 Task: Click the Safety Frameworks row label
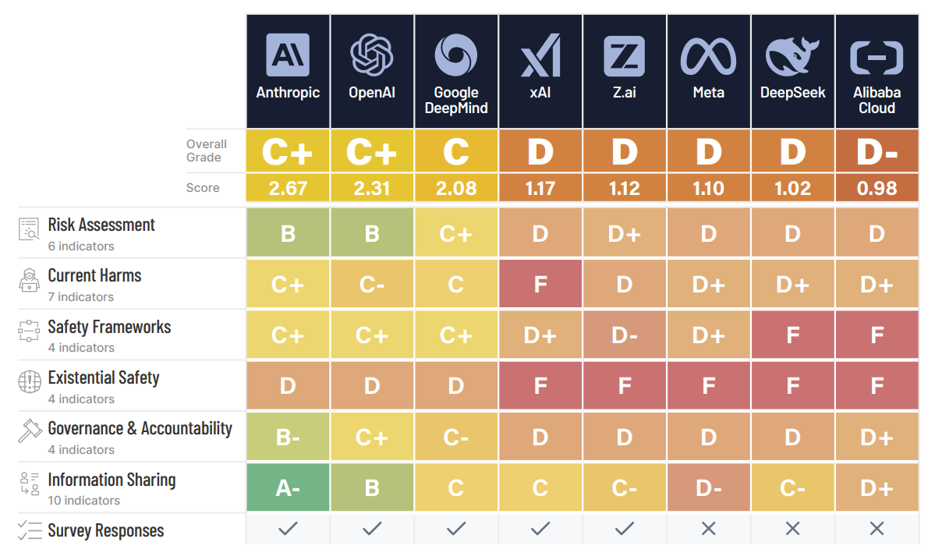tap(109, 327)
